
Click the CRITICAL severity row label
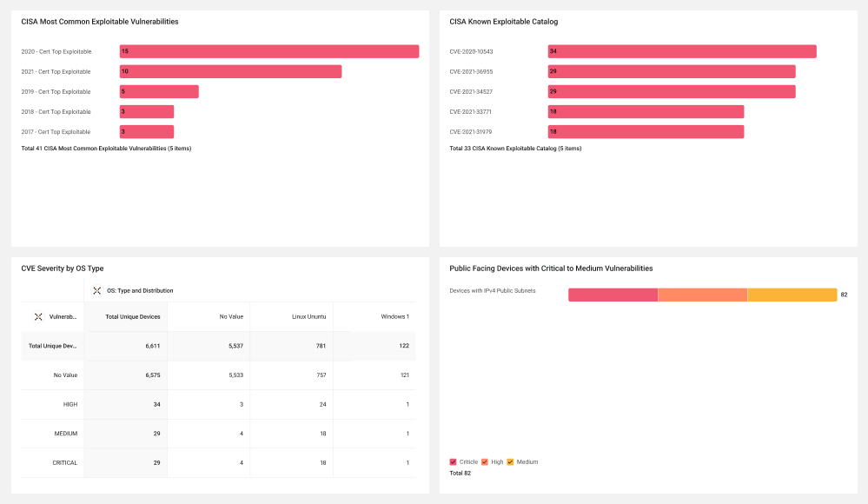tap(65, 463)
